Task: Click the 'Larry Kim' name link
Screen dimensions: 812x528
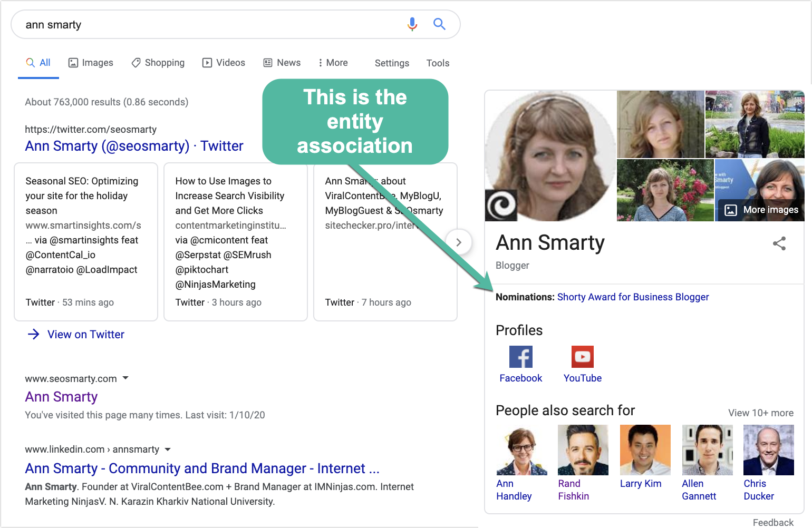Action: tap(641, 484)
